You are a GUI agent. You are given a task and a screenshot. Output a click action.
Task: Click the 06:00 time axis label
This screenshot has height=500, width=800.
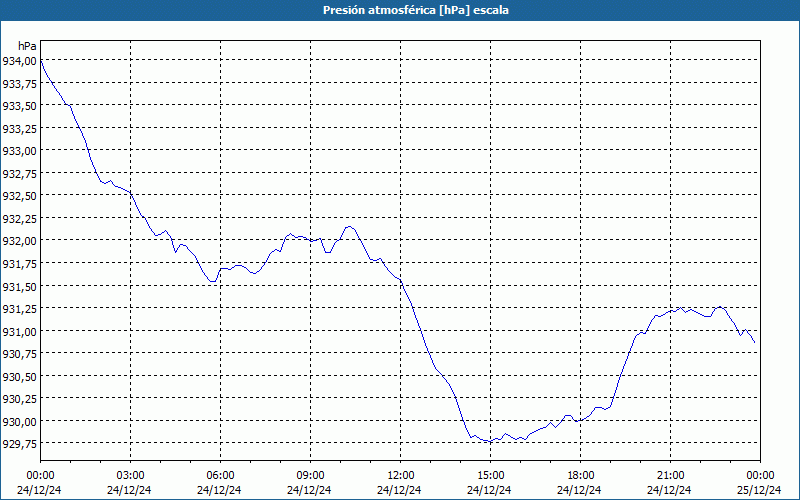(x=220, y=476)
